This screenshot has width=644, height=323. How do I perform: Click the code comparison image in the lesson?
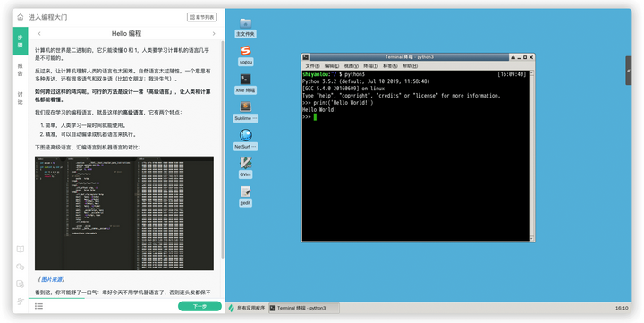(x=124, y=213)
